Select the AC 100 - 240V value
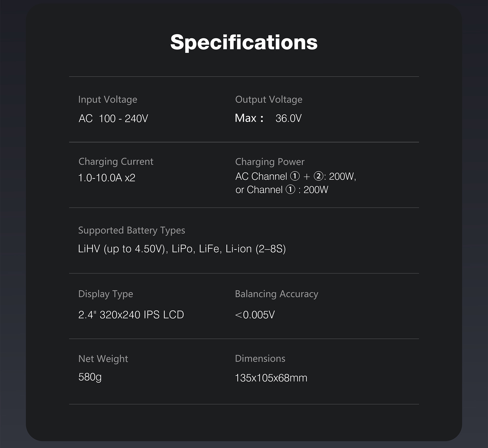 pos(113,118)
